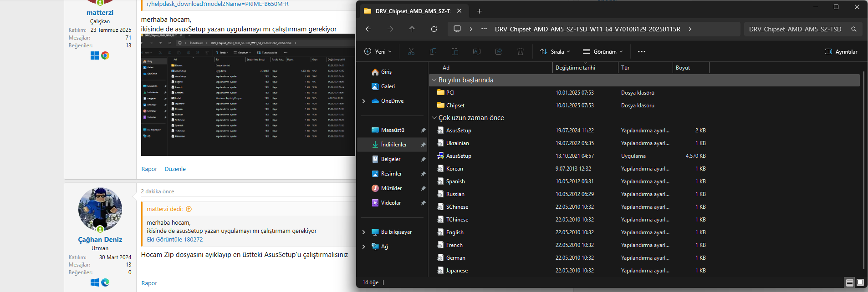The height and width of the screenshot is (292, 868).
Task: Collapse the Çok uzun zaman önce group
Action: click(434, 118)
